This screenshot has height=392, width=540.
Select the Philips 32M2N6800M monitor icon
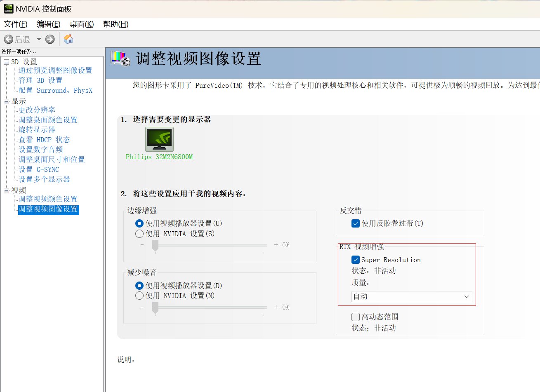pos(159,139)
